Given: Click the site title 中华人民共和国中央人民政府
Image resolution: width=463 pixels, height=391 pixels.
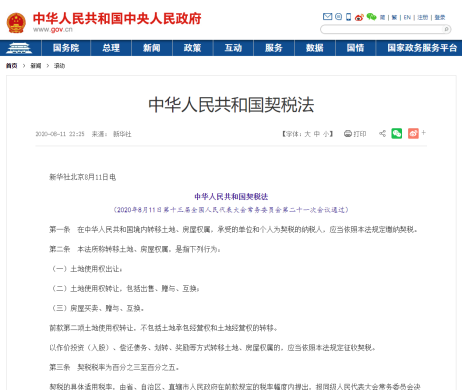Looking at the screenshot, I should pyautogui.click(x=117, y=19).
